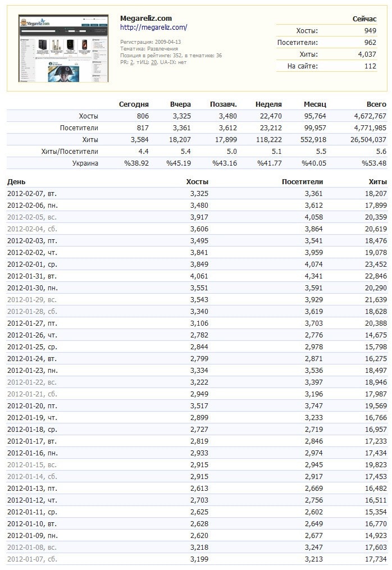Viewport: 392px width, 570px height.
Task: Click the День column header
Action: 16,181
